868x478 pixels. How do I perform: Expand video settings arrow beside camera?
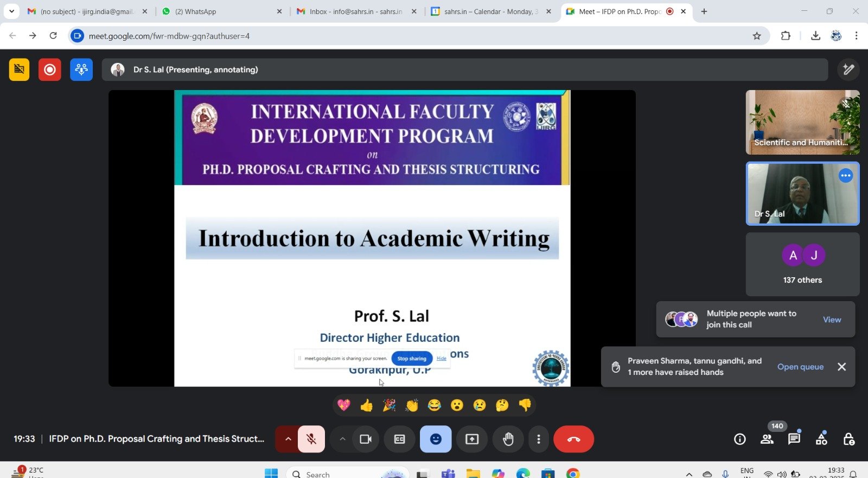click(x=342, y=439)
